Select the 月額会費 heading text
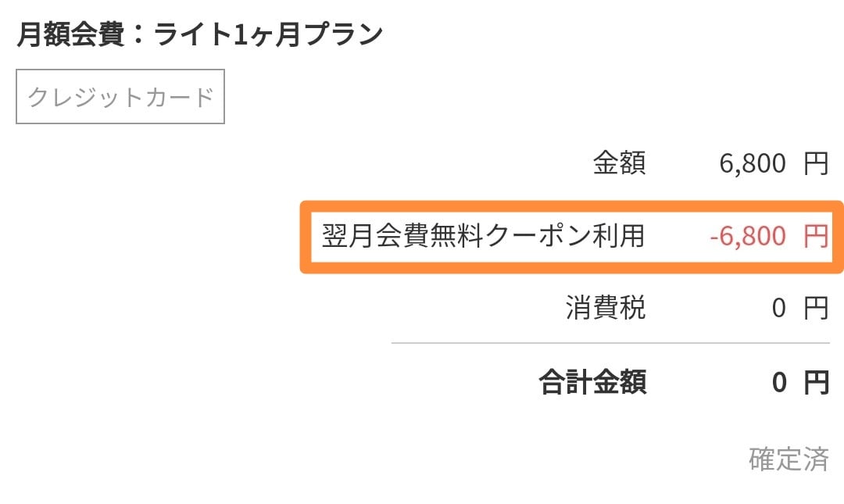This screenshot has width=844, height=504. [x=69, y=34]
